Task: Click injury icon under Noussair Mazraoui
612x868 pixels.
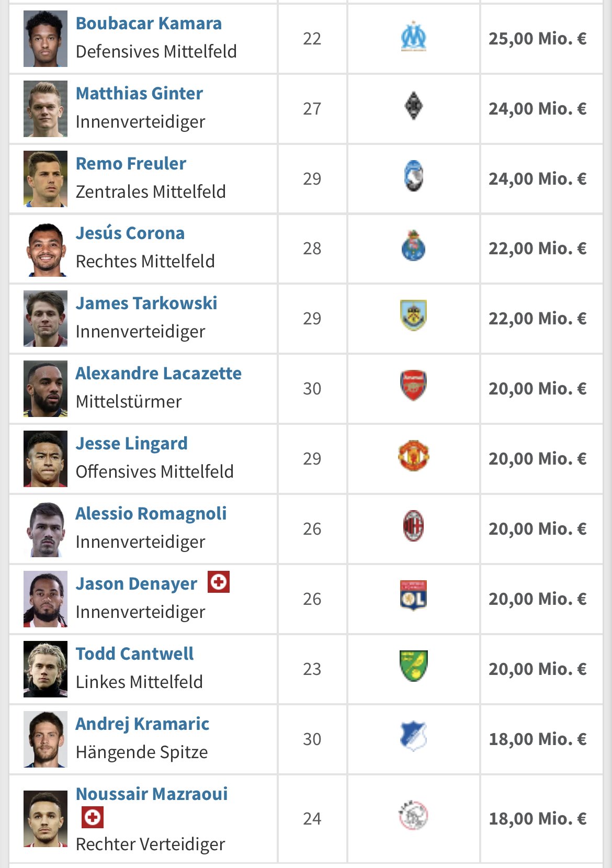Action: pyautogui.click(x=93, y=817)
